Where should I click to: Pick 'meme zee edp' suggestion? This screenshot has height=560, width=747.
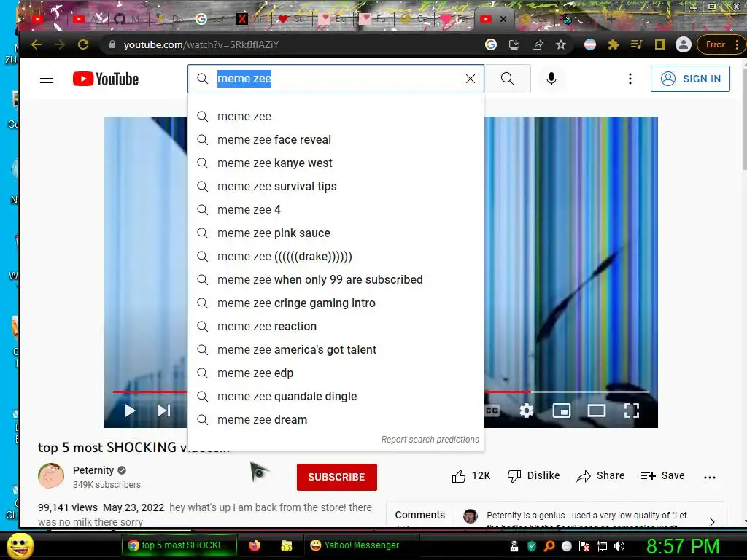click(336, 373)
